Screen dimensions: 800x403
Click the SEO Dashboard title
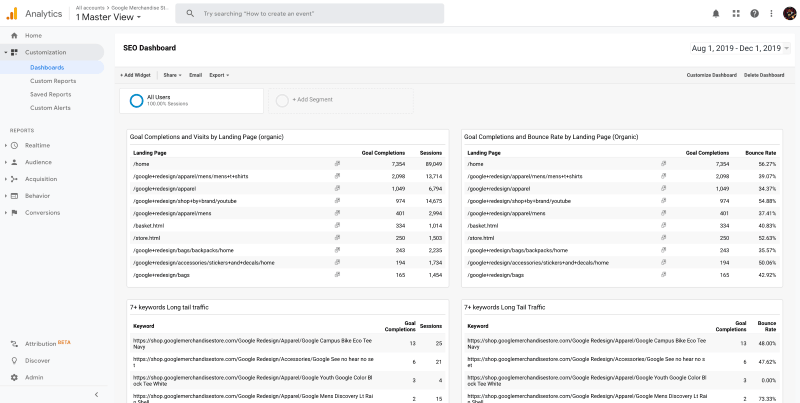(149, 48)
